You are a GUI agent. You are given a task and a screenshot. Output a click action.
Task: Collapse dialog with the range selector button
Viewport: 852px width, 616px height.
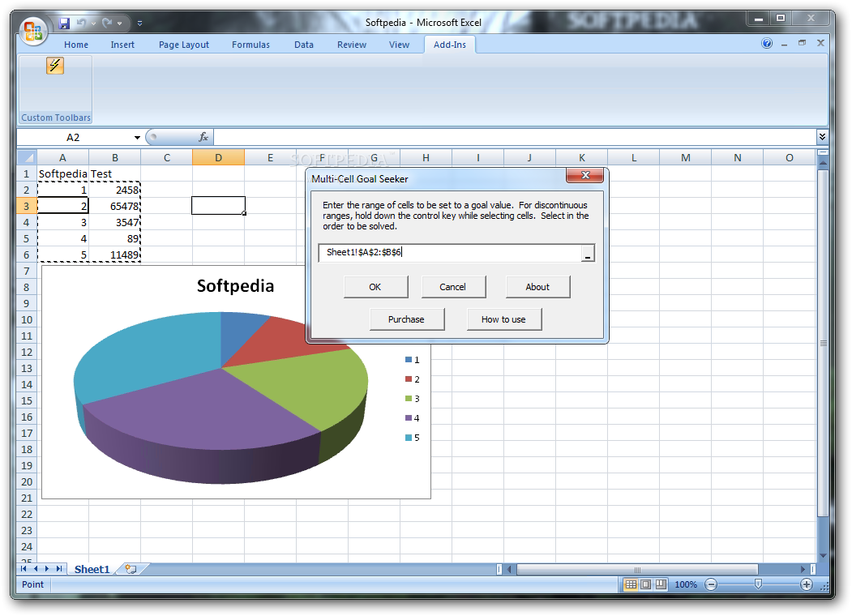(x=588, y=253)
